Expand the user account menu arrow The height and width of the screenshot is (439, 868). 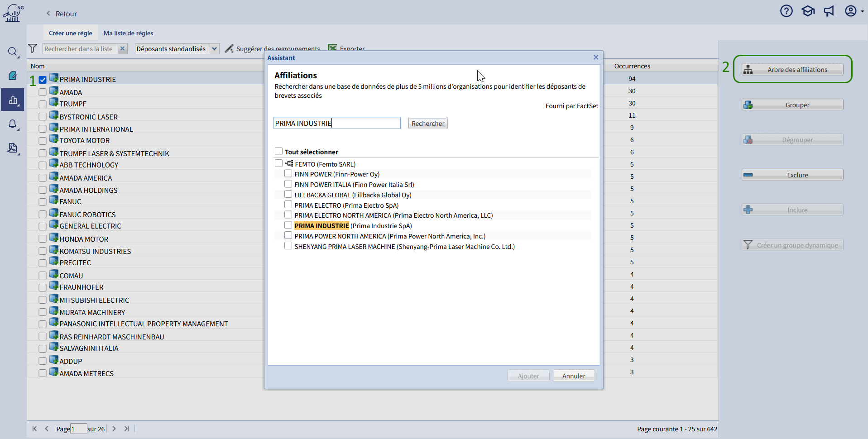click(x=863, y=11)
